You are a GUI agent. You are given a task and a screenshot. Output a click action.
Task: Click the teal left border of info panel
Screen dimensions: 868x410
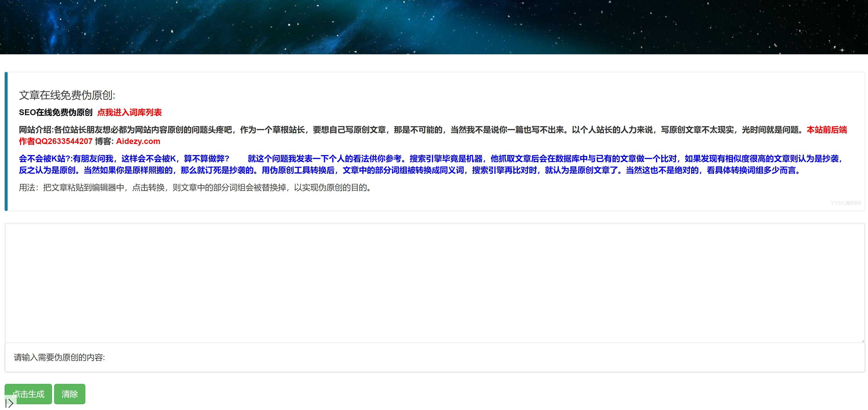click(x=6, y=141)
